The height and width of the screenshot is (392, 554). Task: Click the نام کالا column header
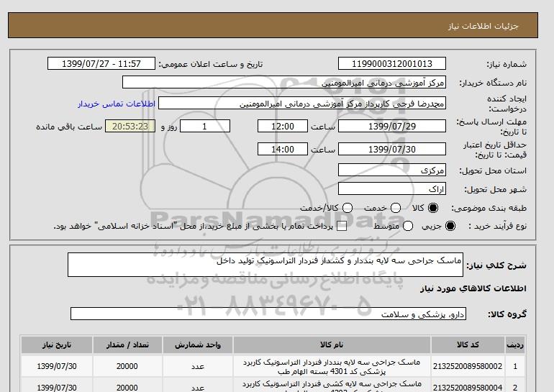[332, 345]
